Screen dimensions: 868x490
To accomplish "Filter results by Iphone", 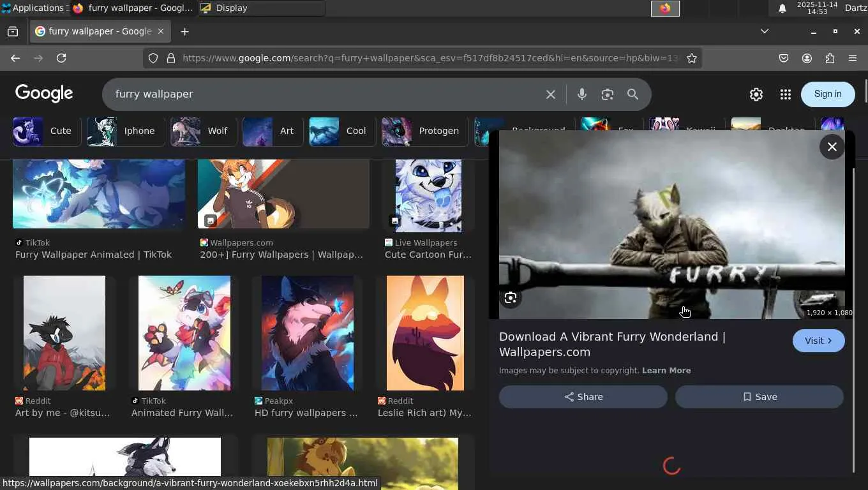I will (125, 131).
